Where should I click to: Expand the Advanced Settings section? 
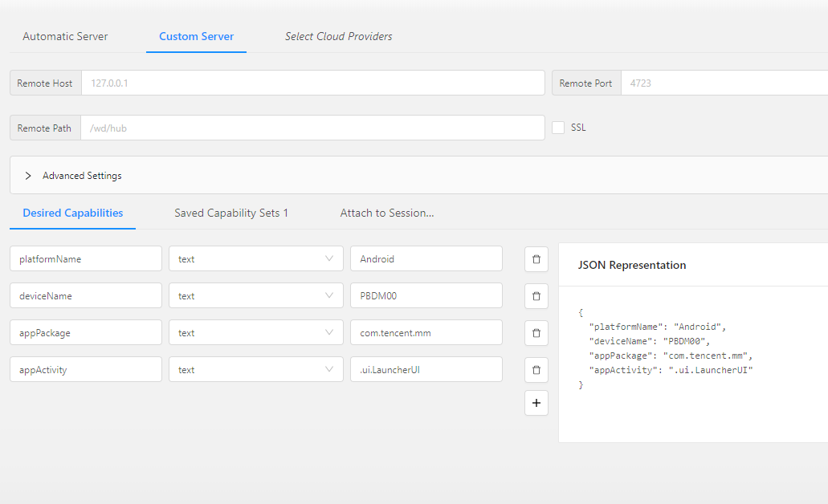[29, 176]
